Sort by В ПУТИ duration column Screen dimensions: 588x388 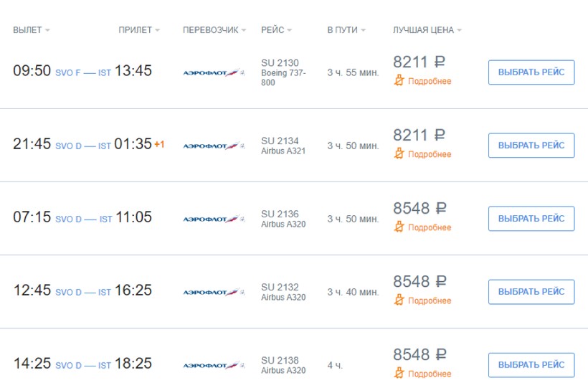(x=346, y=30)
